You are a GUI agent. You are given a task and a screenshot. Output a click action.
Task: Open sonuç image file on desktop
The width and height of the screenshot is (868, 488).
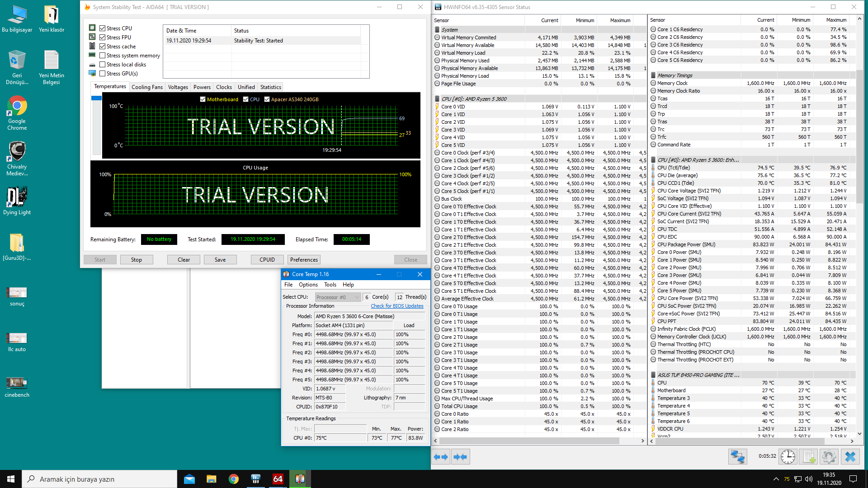(17, 296)
